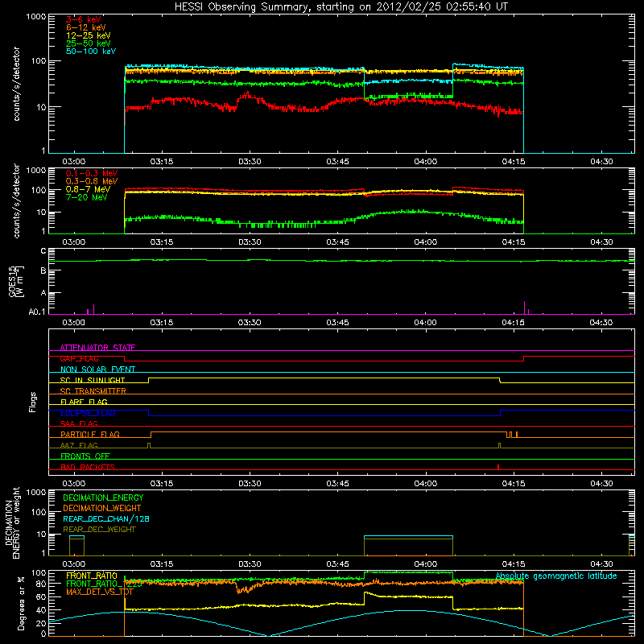Click the DECIMATION_WEIGHT legend label
This screenshot has height=644, width=644.
click(102, 508)
